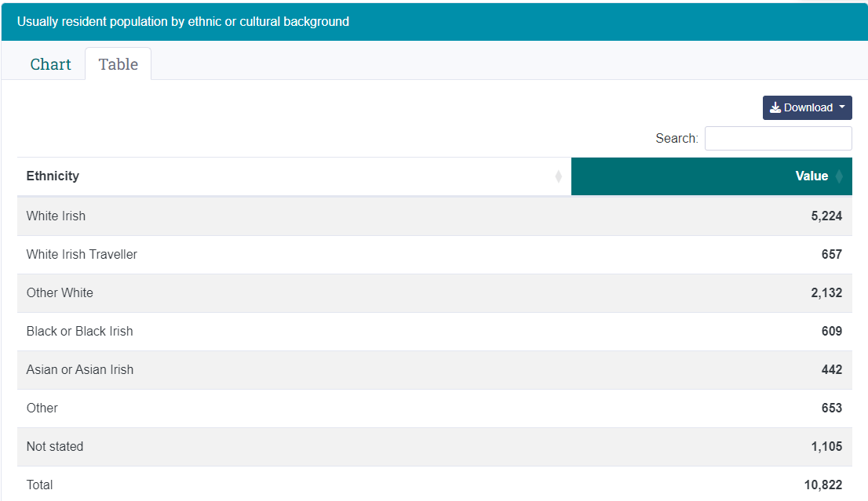Switch to the Chart tab
868x501 pixels.
[x=50, y=64]
